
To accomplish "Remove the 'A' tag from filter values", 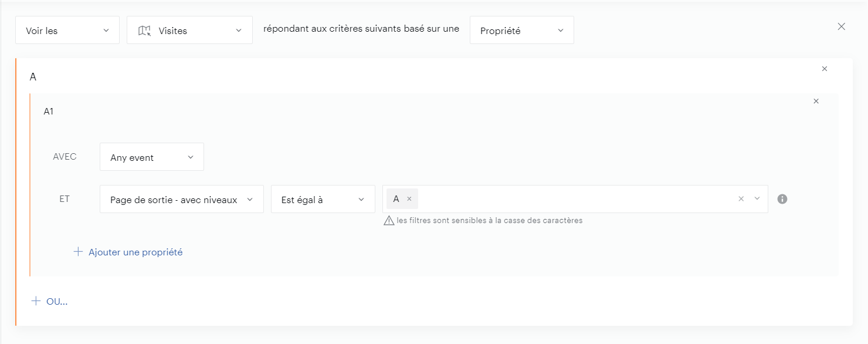I will click(409, 199).
